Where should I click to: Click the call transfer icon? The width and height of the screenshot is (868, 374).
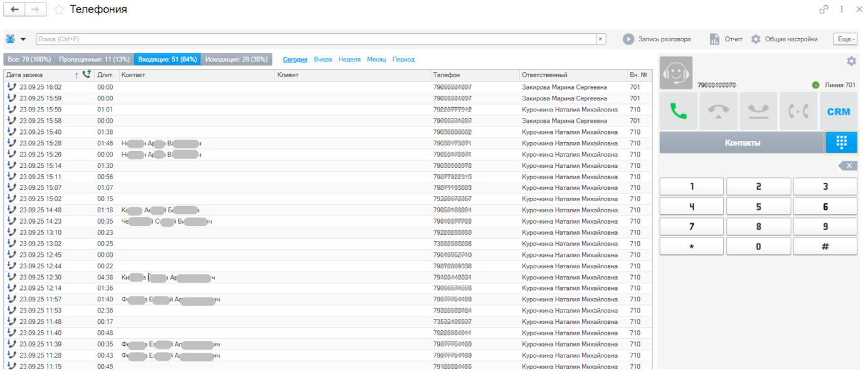click(798, 112)
